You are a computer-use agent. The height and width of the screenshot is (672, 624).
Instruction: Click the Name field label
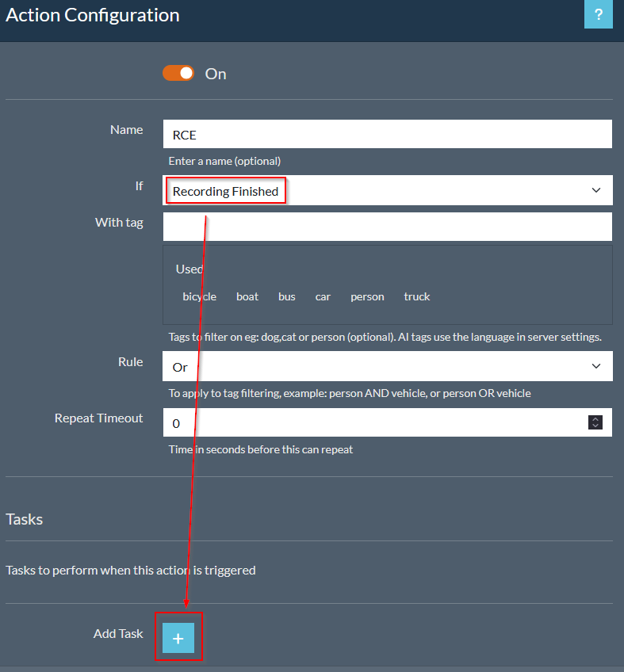tap(126, 129)
